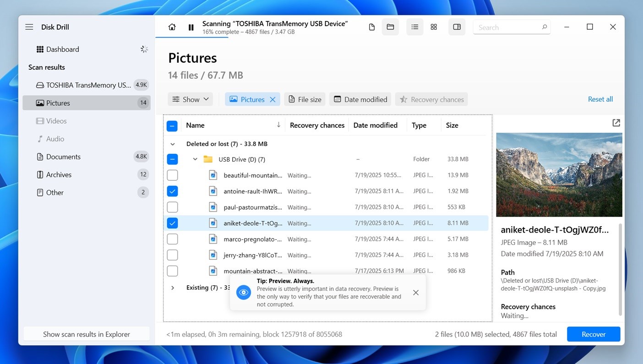Select Archives category in sidebar

[x=87, y=174]
